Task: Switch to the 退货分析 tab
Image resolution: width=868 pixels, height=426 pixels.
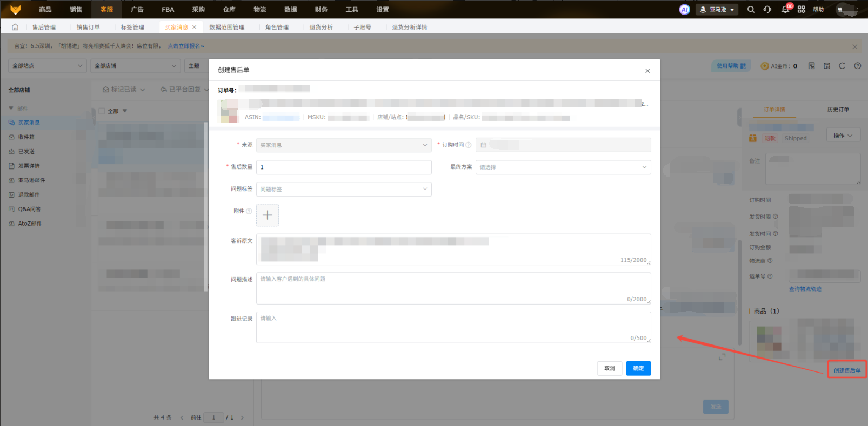Action: click(321, 27)
